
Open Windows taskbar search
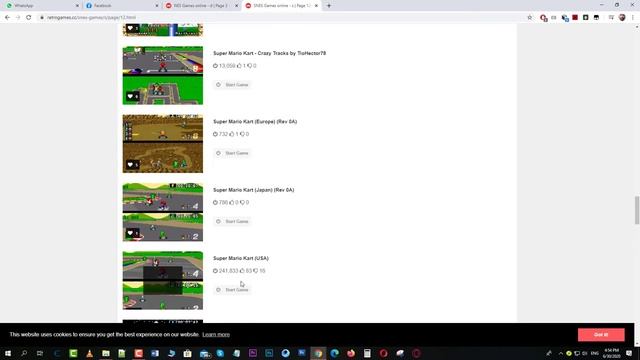pyautogui.click(x=24, y=353)
